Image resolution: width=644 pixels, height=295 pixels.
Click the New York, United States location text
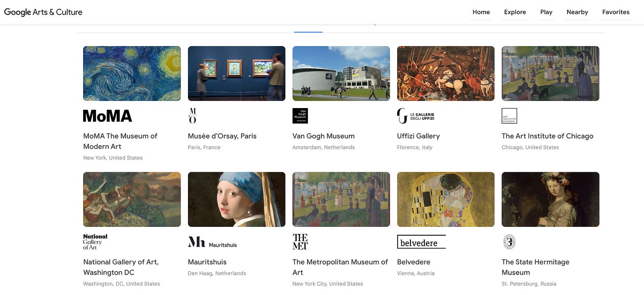point(113,158)
